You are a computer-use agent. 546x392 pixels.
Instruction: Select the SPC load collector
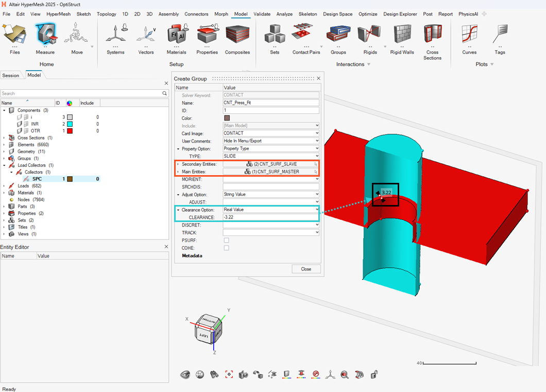(x=37, y=179)
